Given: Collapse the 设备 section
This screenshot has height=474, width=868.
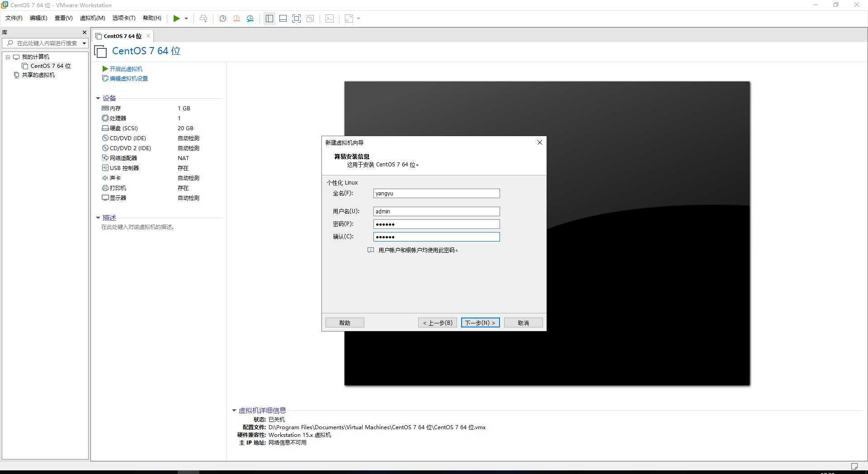Looking at the screenshot, I should 98,98.
